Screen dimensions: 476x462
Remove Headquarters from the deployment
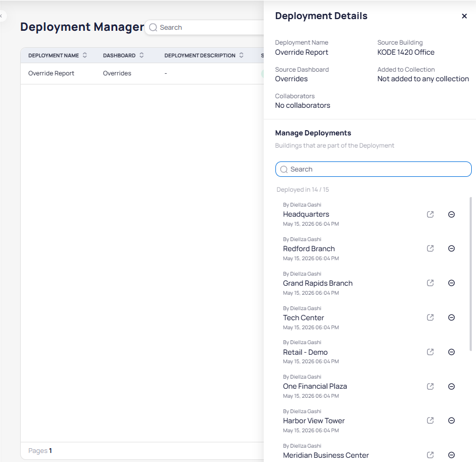point(451,215)
